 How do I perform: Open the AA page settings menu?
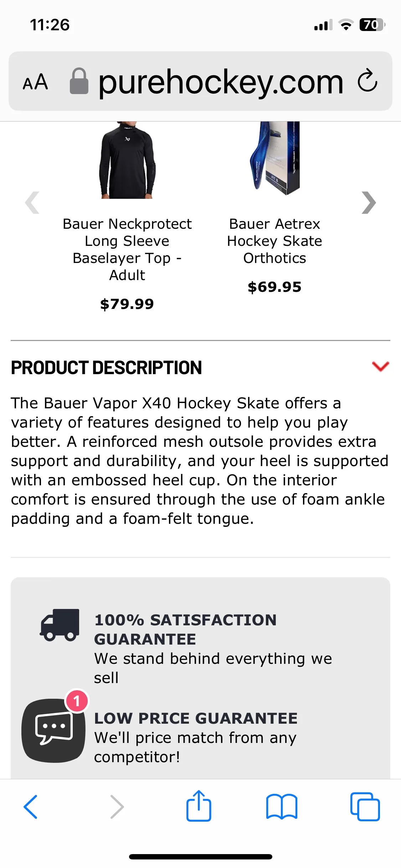point(36,82)
